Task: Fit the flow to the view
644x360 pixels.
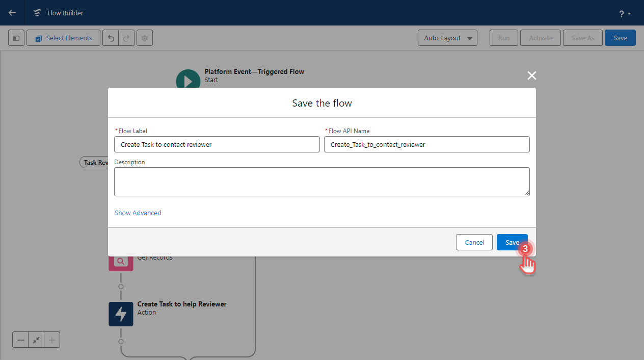Action: [36, 339]
